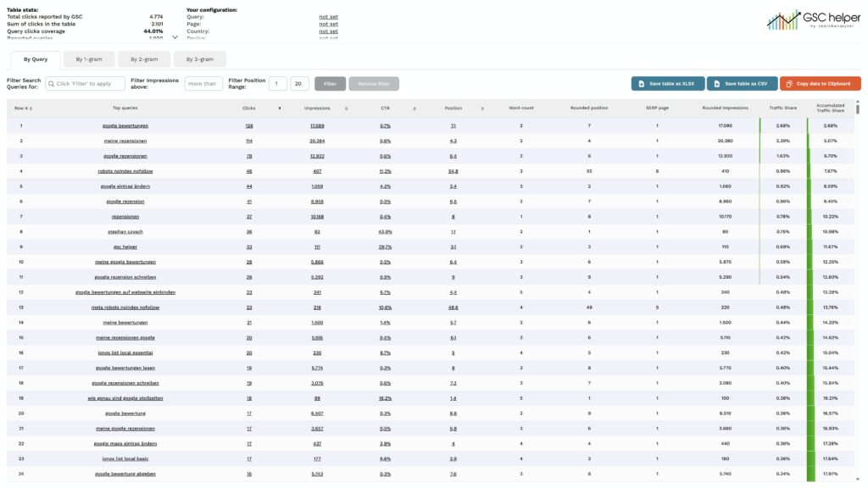This screenshot has width=868, height=488.
Task: Click clicks value 128 in row 1
Action: (x=249, y=125)
